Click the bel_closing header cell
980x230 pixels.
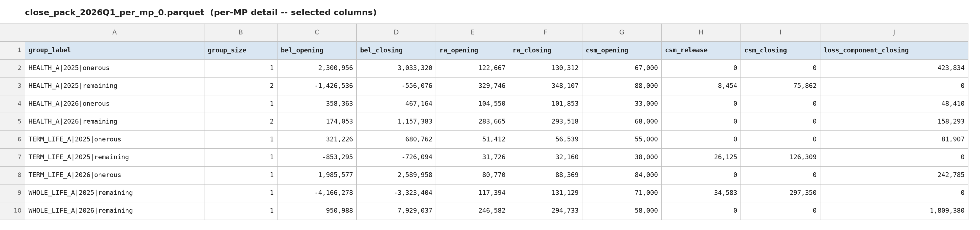tap(396, 51)
